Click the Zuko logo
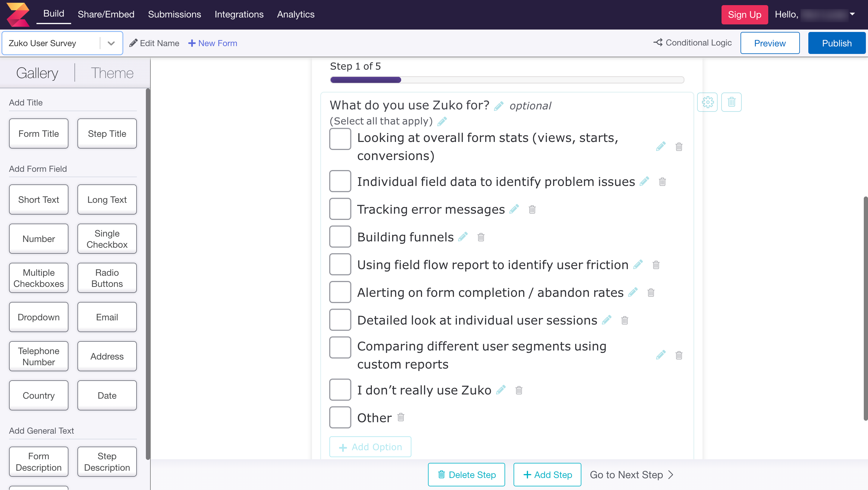 tap(18, 14)
